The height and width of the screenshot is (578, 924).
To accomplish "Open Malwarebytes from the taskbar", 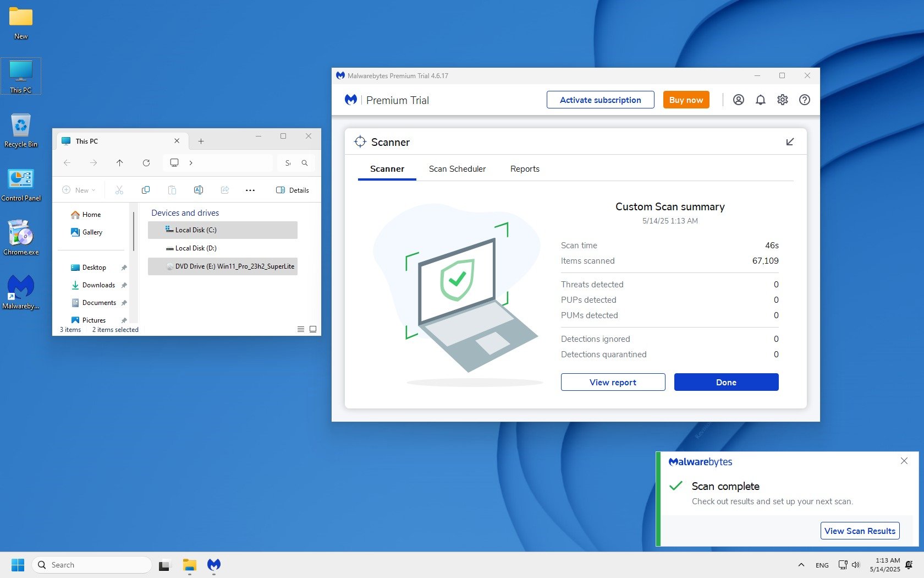I will pyautogui.click(x=214, y=565).
